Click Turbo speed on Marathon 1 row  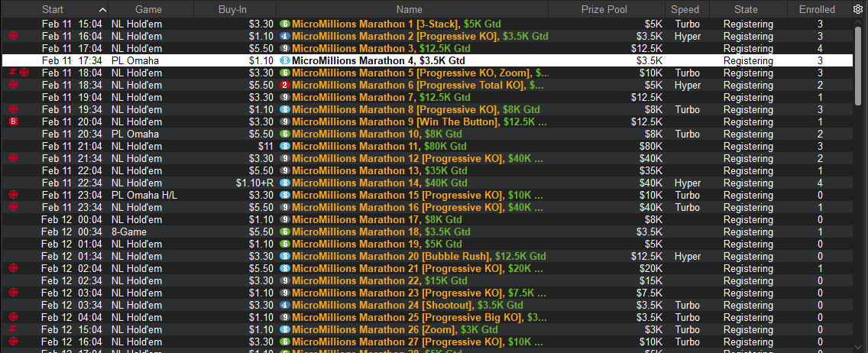pos(688,24)
